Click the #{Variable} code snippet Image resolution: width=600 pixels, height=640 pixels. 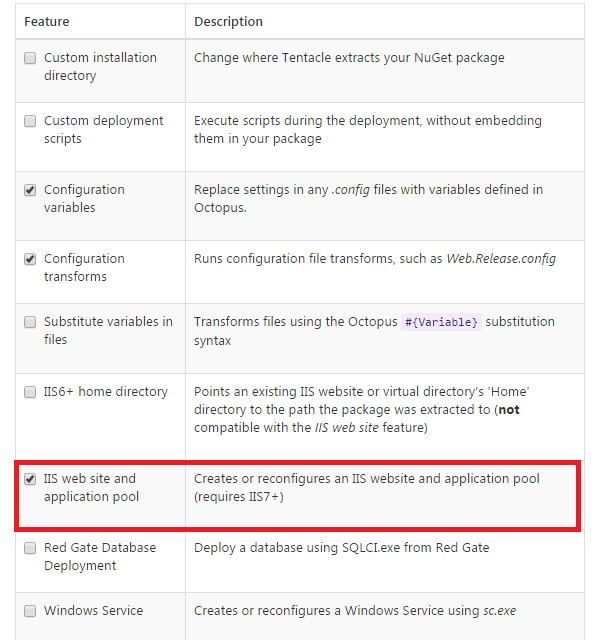coord(441,322)
